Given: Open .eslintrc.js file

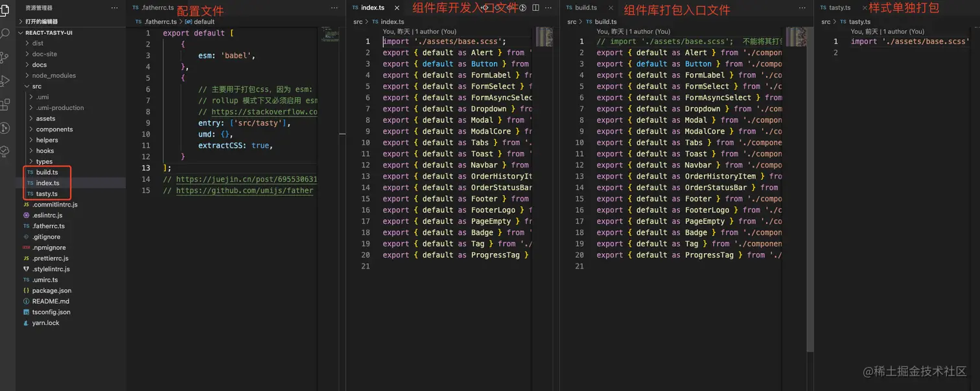Looking at the screenshot, I should pos(70,215).
